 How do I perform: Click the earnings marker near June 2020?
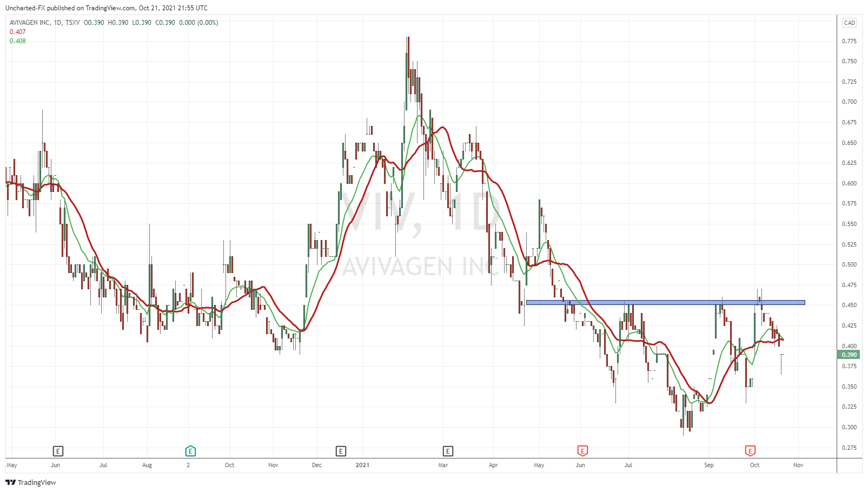[x=58, y=451]
